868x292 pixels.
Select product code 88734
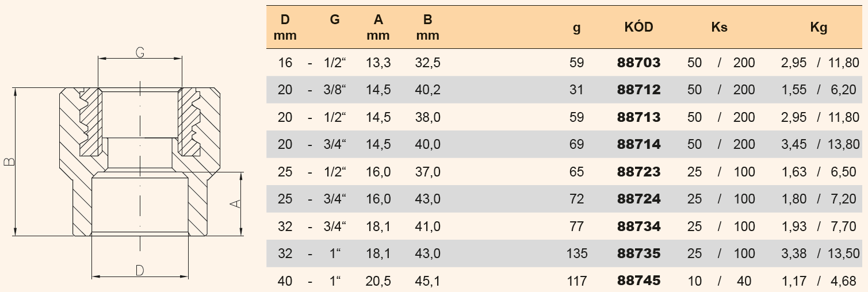click(638, 226)
